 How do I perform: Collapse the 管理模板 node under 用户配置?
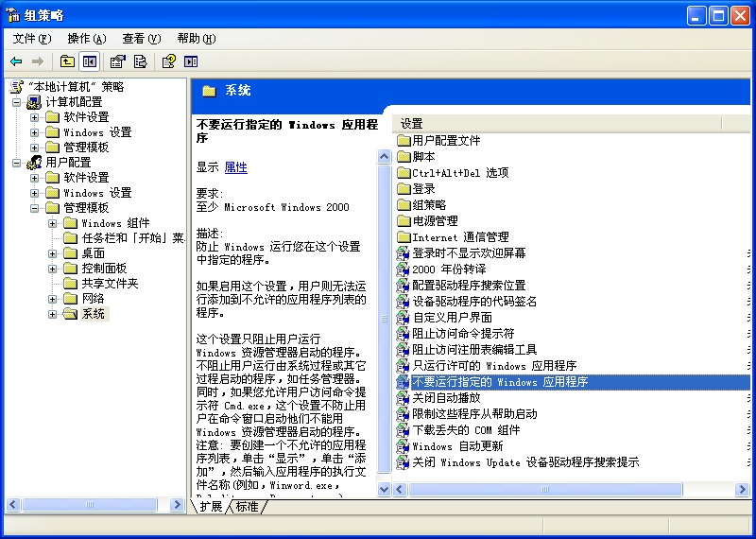click(x=35, y=208)
